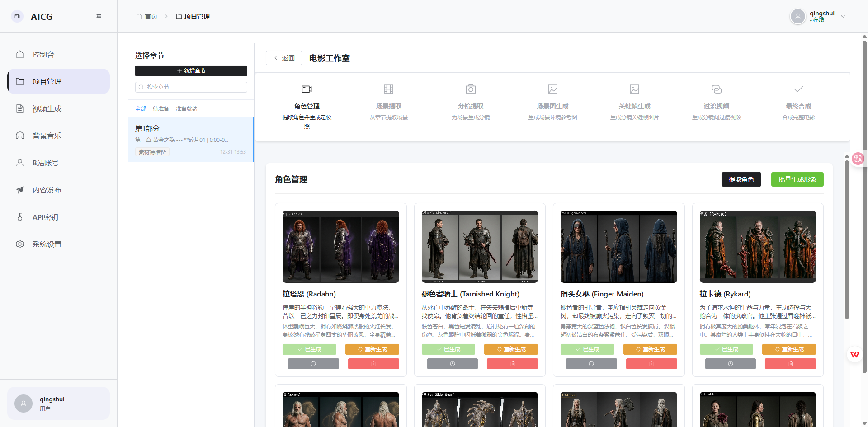868x427 pixels.
Task: Click the 素材待准备 status tag
Action: (x=152, y=152)
